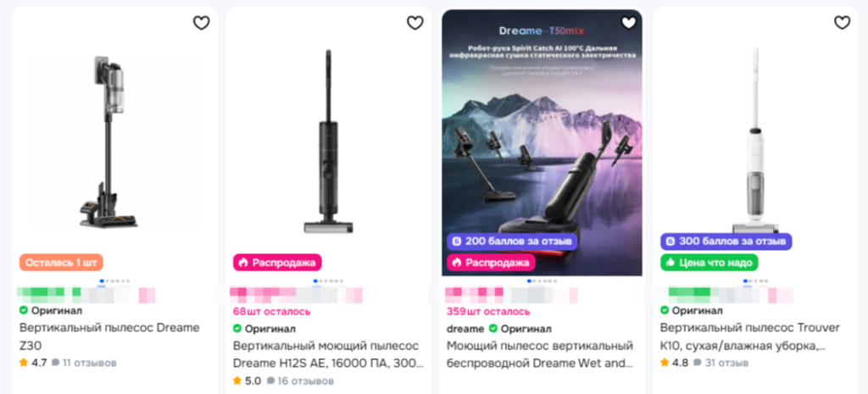Viewport: 868px width, 394px height.
Task: Click green Оригинал checkmark on Trouver card
Action: (665, 310)
